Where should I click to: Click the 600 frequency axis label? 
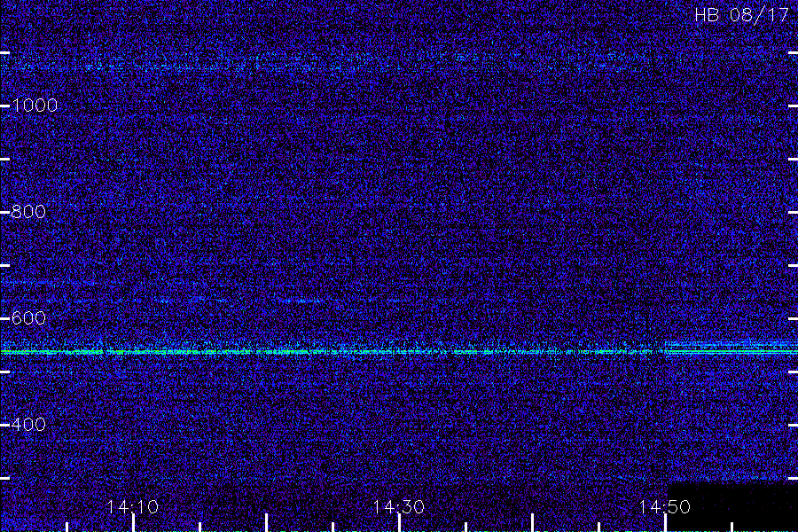point(28,318)
